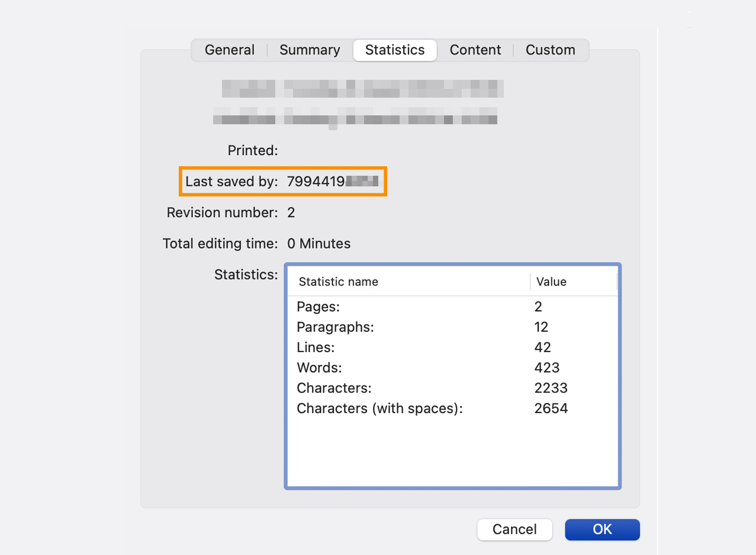Click the Printed field label

tap(252, 150)
